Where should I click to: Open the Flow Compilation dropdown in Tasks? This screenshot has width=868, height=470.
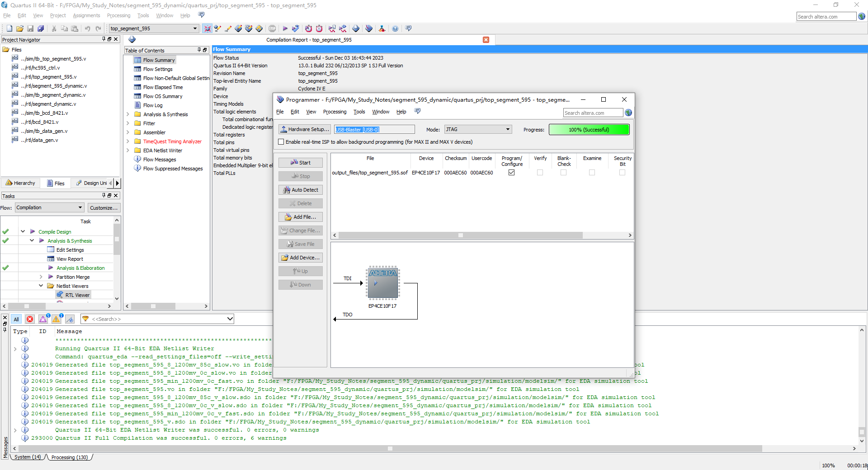(x=80, y=207)
